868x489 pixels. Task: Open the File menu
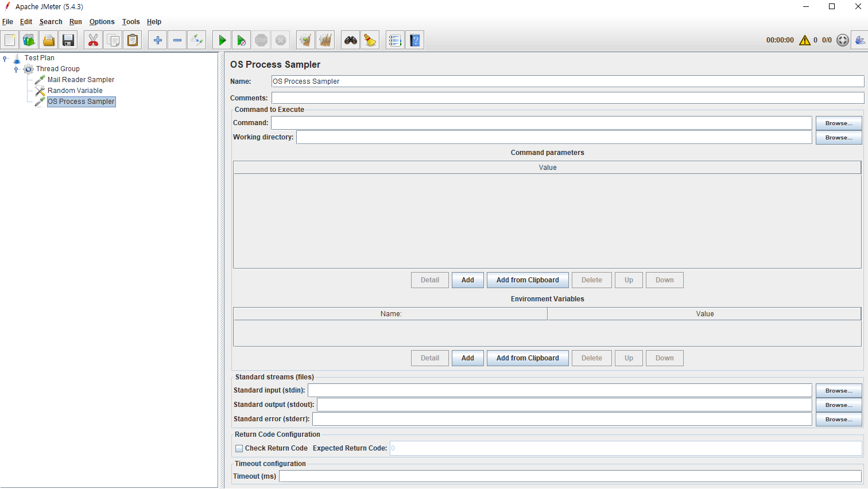7,22
